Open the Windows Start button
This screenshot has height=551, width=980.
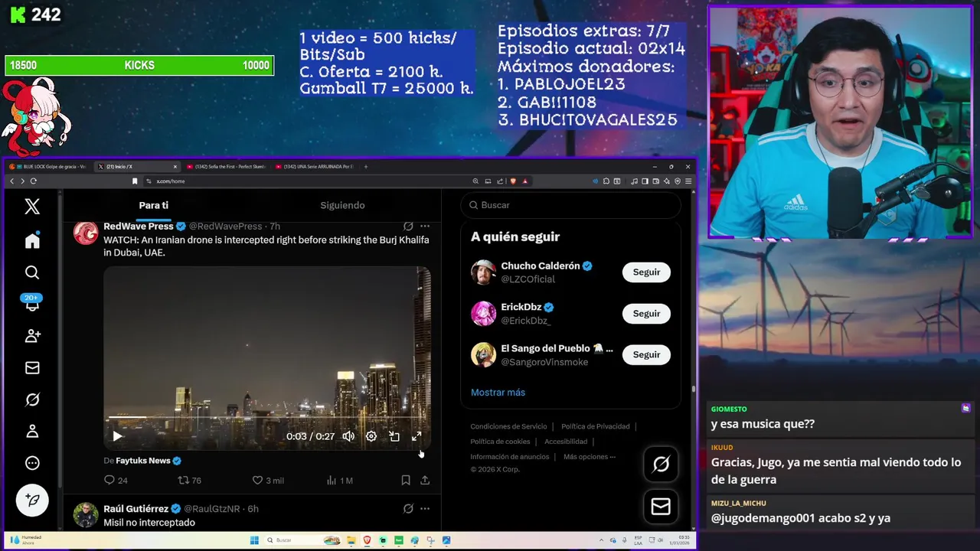254,540
